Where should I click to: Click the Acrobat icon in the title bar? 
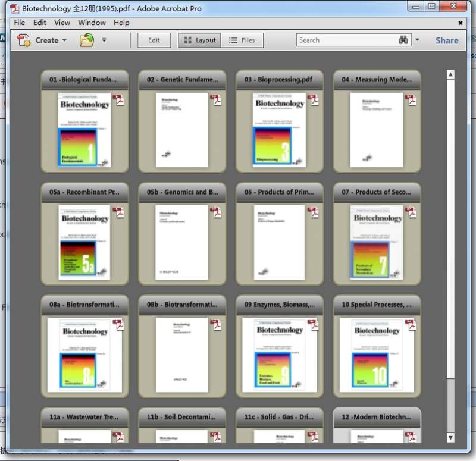pyautogui.click(x=14, y=8)
